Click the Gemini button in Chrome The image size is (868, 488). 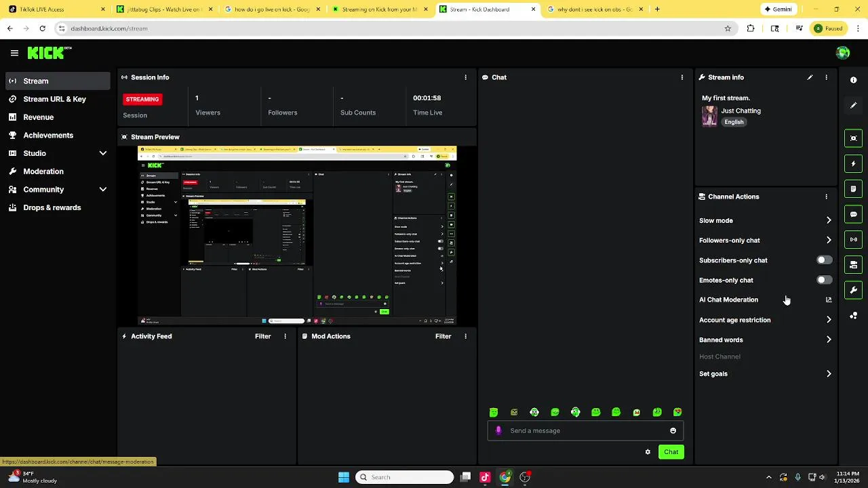(x=778, y=9)
